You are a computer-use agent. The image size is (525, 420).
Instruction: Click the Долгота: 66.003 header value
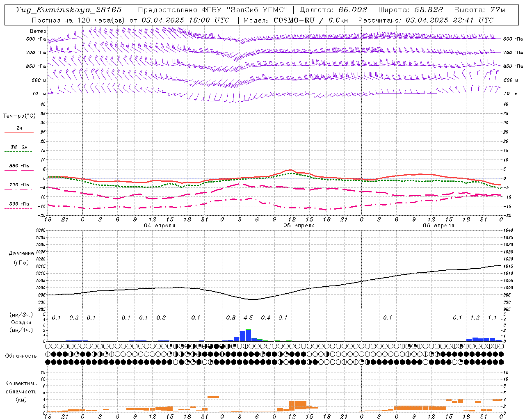coord(333,10)
